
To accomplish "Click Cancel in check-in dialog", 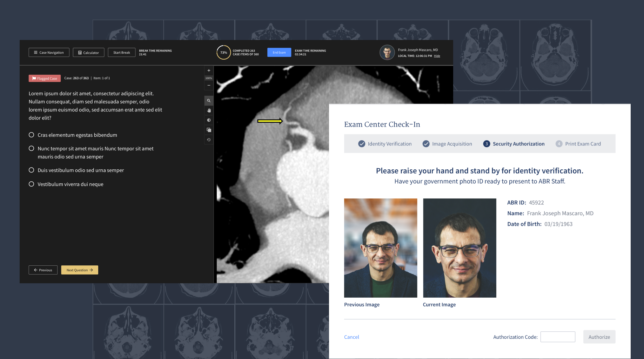I will point(351,337).
